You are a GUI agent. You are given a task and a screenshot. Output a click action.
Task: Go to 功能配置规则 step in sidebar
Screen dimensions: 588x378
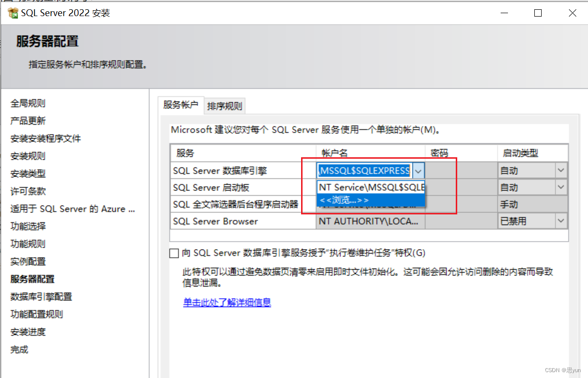pyautogui.click(x=37, y=314)
